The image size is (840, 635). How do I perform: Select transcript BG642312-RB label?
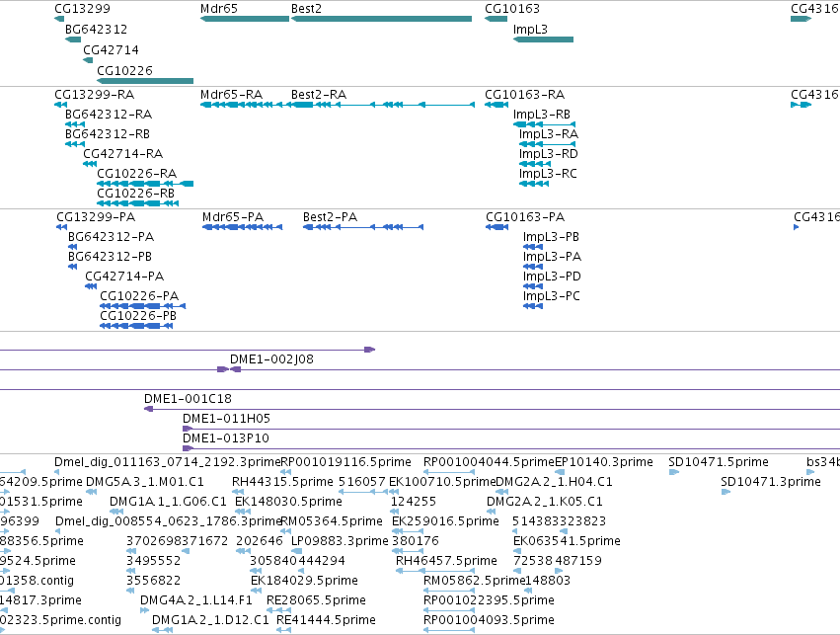click(x=108, y=134)
